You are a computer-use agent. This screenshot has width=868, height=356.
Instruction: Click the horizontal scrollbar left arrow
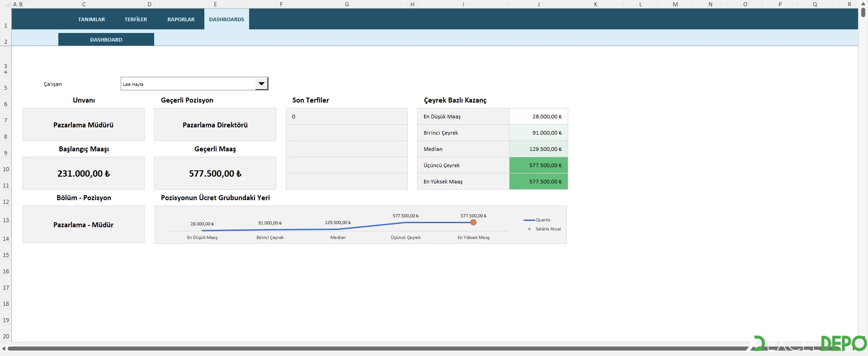pyautogui.click(x=4, y=348)
